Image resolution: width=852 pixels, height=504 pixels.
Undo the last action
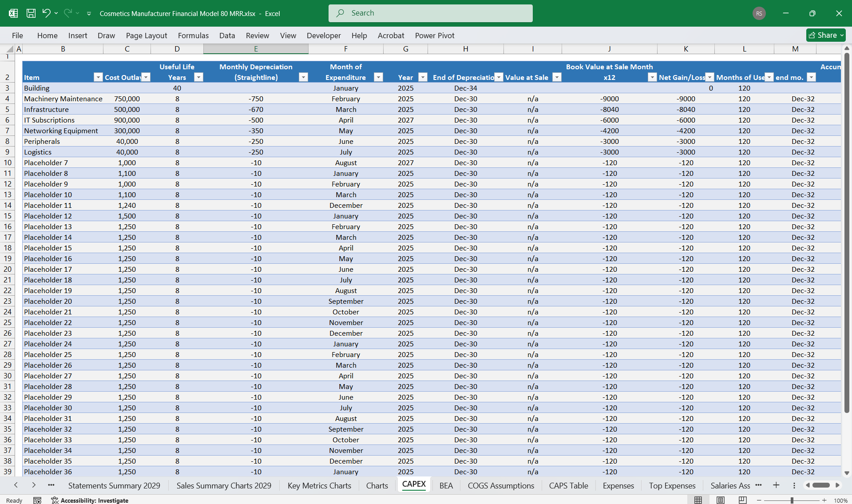(46, 13)
